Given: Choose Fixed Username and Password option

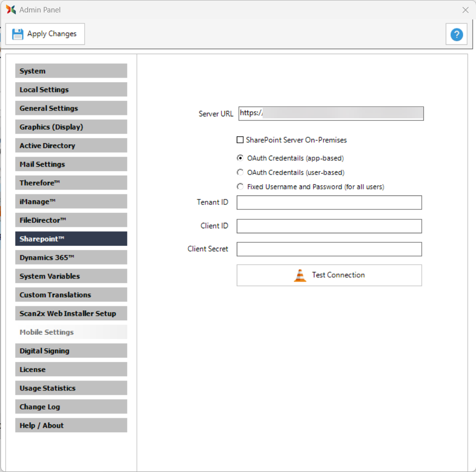Looking at the screenshot, I should pyautogui.click(x=240, y=187).
